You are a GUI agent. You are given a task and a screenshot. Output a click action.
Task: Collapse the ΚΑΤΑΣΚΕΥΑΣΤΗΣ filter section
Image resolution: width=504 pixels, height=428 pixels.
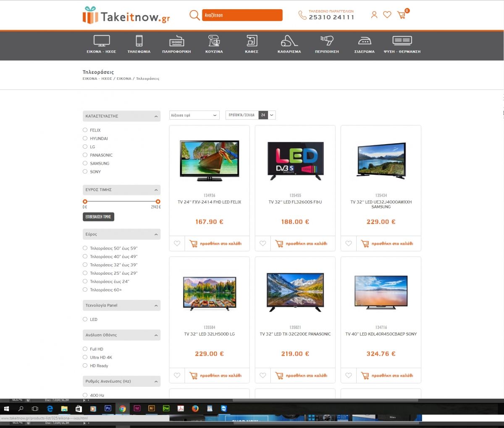(x=156, y=116)
